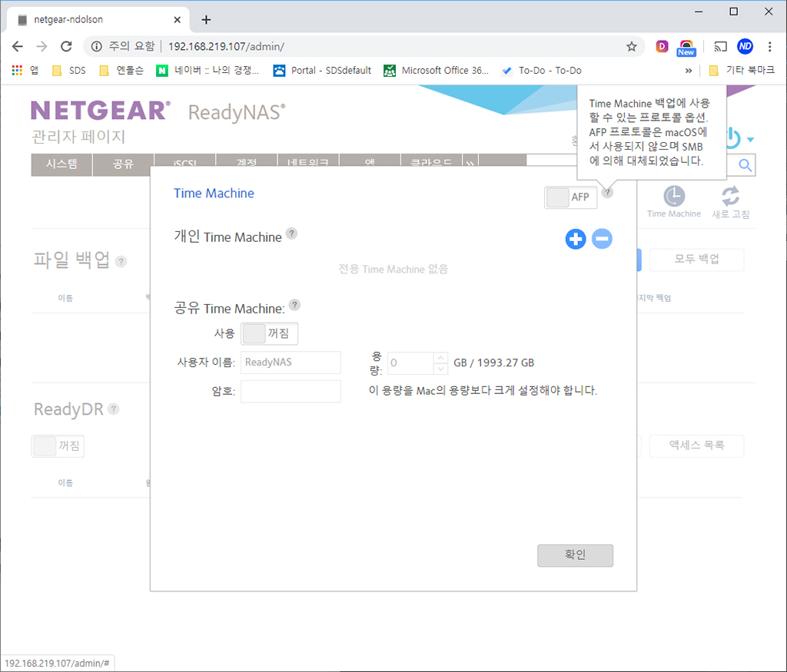
Task: Open the Chrome three-dot menu
Action: [769, 47]
